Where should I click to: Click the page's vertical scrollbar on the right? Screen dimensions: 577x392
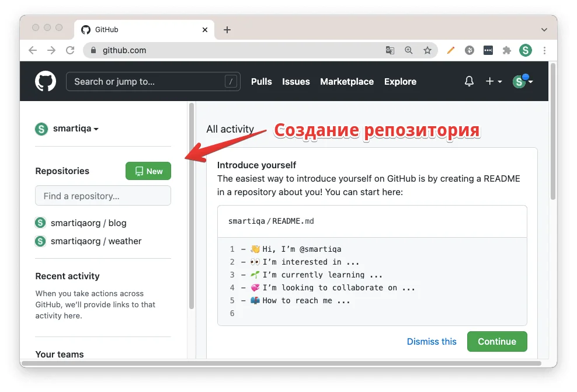click(x=552, y=131)
